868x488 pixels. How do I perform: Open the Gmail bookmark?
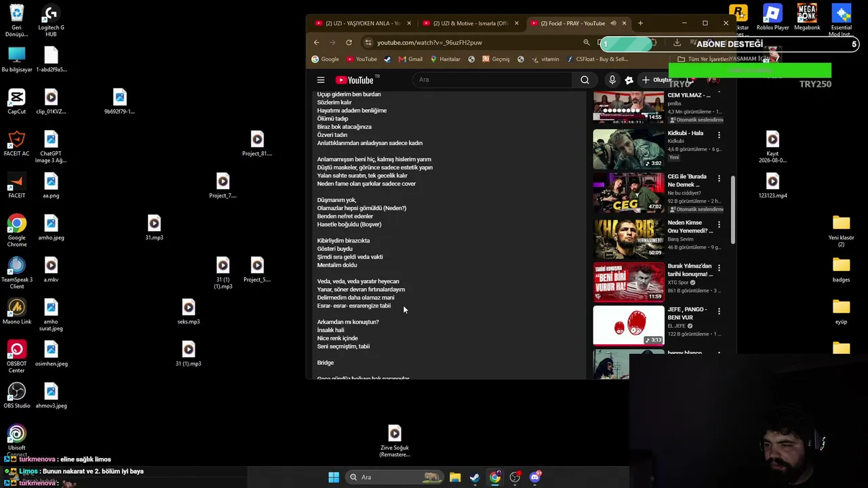tap(411, 59)
